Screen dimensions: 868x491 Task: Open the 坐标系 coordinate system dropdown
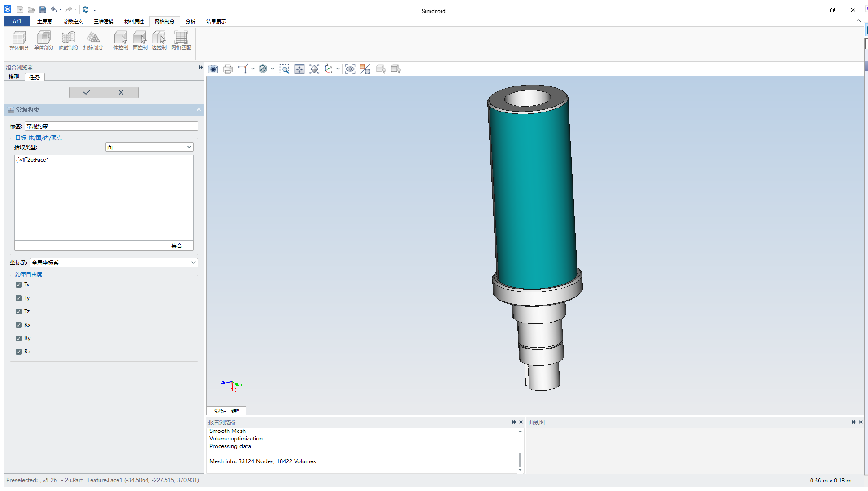coord(114,263)
